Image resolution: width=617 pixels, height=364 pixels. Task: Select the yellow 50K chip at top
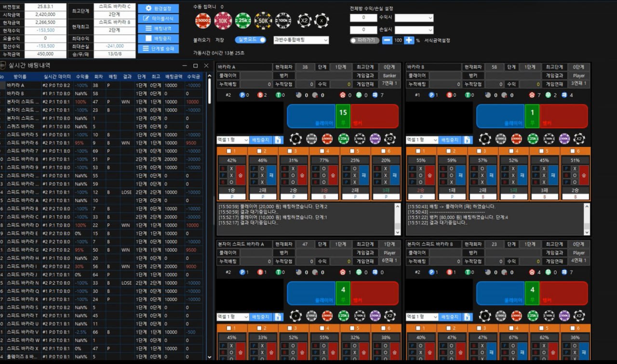tap(263, 21)
